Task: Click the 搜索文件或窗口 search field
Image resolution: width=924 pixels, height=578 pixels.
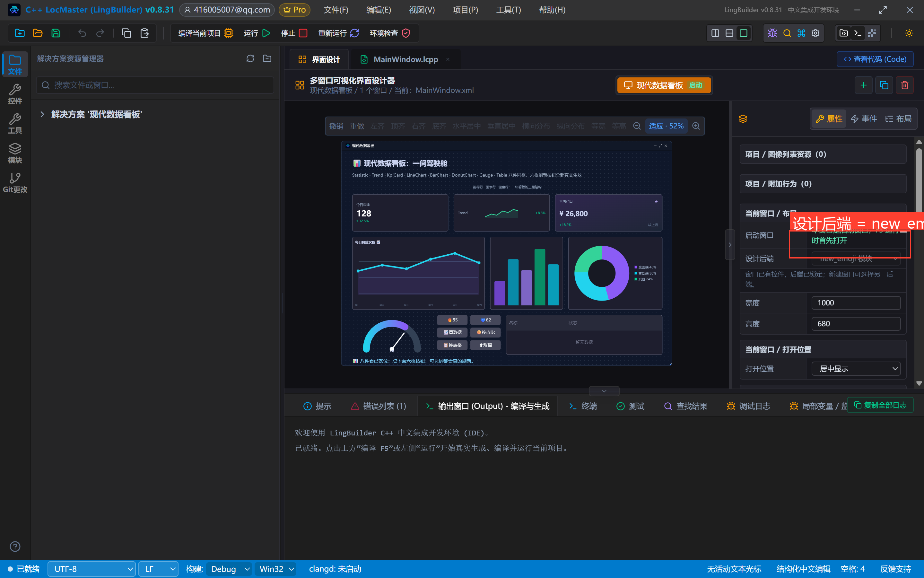Action: [155, 85]
